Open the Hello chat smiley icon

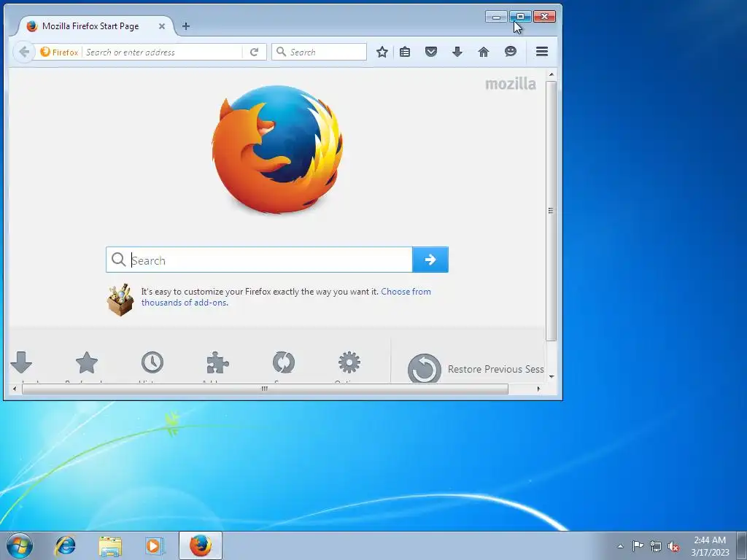[x=511, y=52]
